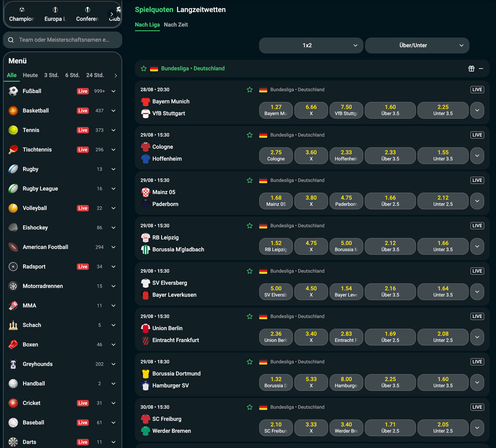The image size is (496, 448).
Task: Bet Paderborn win at 4.75
Action: tap(346, 201)
